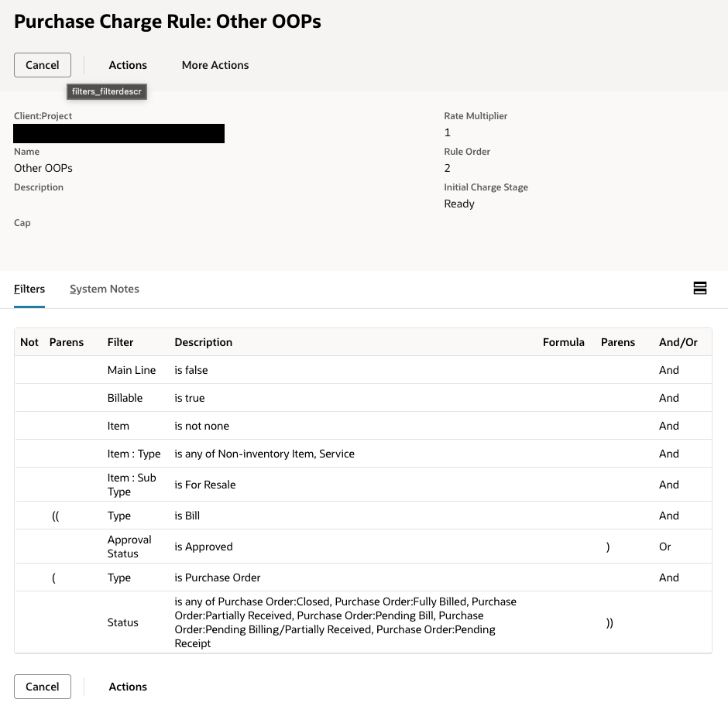Click the single ')' parens in Approval Status row
The height and width of the screenshot is (706, 728).
pyautogui.click(x=608, y=547)
